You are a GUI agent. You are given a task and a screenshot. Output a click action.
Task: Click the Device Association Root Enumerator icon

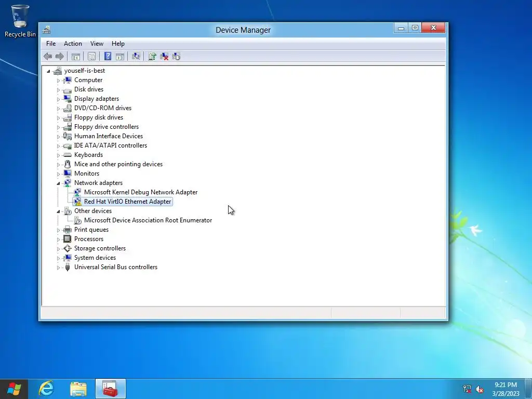pos(78,220)
